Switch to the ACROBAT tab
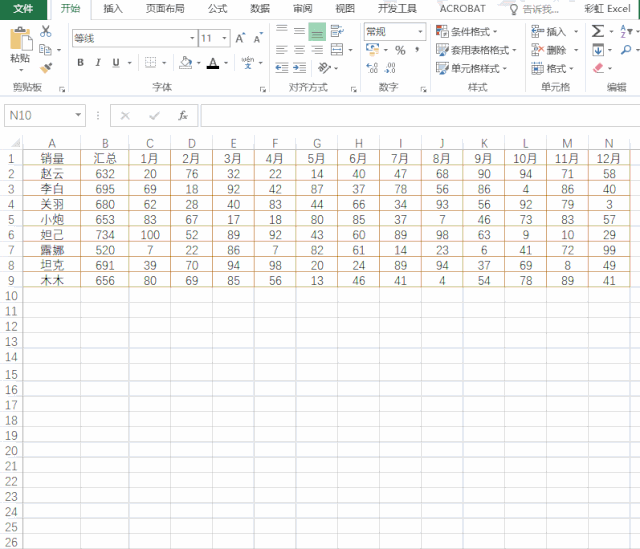Viewport: 640px width, 549px height. [x=462, y=9]
